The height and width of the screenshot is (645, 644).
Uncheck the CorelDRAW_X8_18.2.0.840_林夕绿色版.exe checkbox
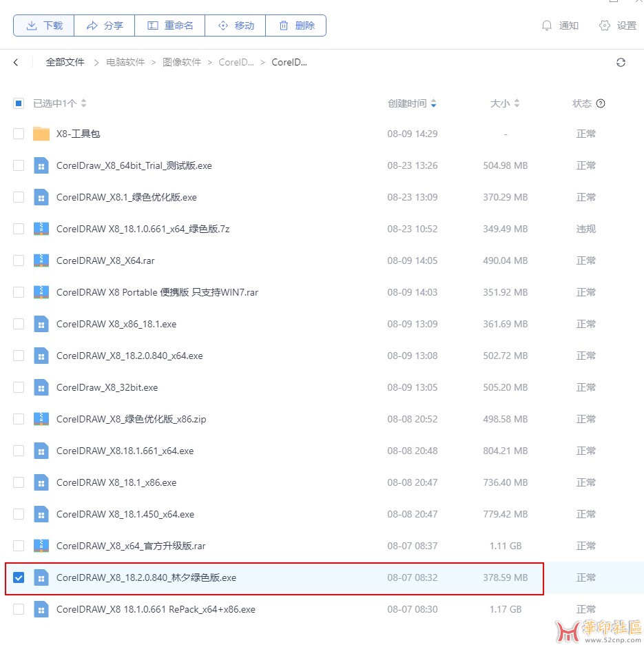tap(19, 577)
